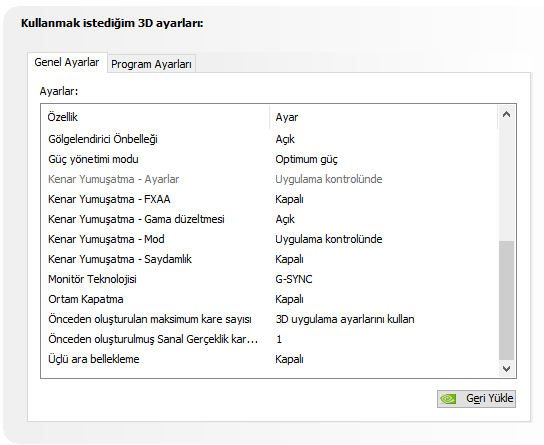
Task: Click the scroll up arrow in settings list
Action: click(506, 114)
